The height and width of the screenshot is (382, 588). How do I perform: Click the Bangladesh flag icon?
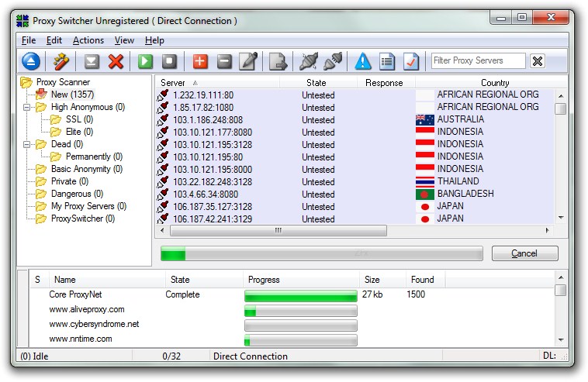(425, 194)
